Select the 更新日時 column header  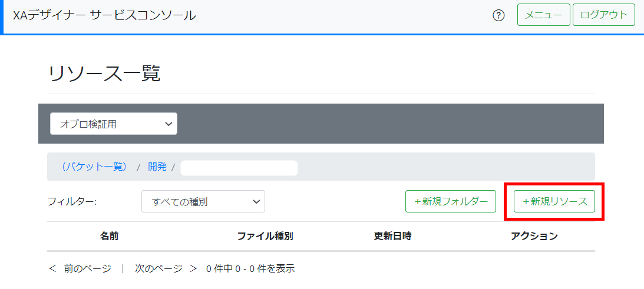point(392,236)
